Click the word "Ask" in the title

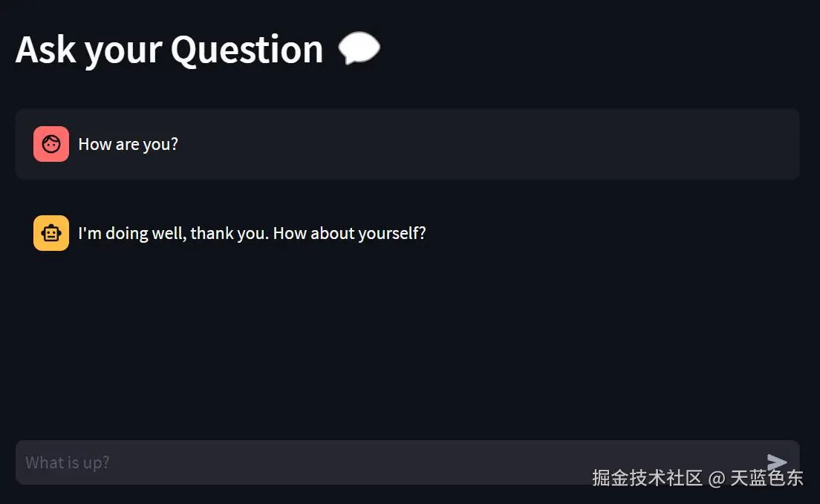(45, 50)
